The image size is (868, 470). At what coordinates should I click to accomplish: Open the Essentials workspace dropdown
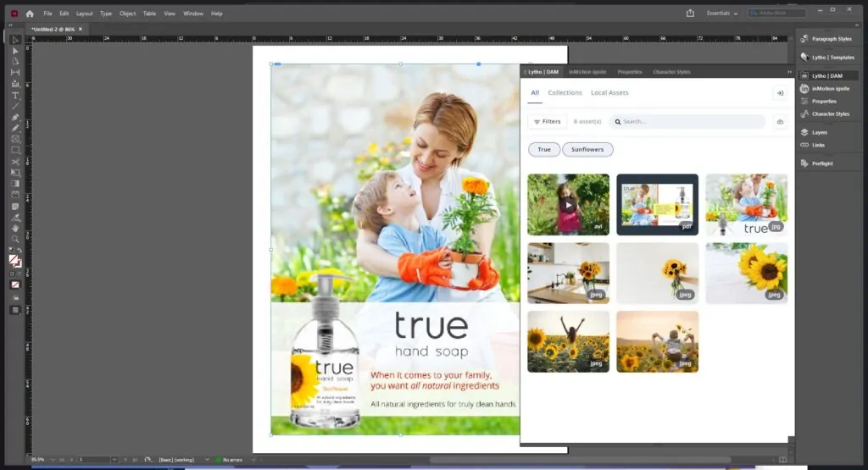[x=722, y=14]
